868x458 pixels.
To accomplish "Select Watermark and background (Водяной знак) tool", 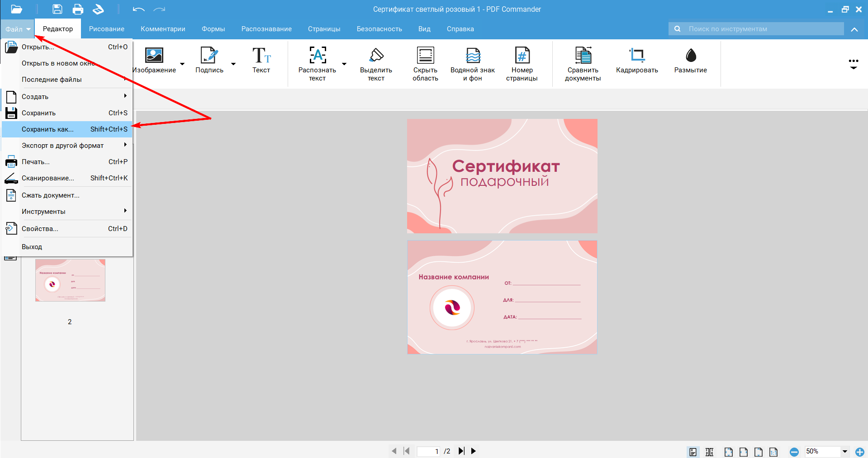I will pyautogui.click(x=472, y=56).
